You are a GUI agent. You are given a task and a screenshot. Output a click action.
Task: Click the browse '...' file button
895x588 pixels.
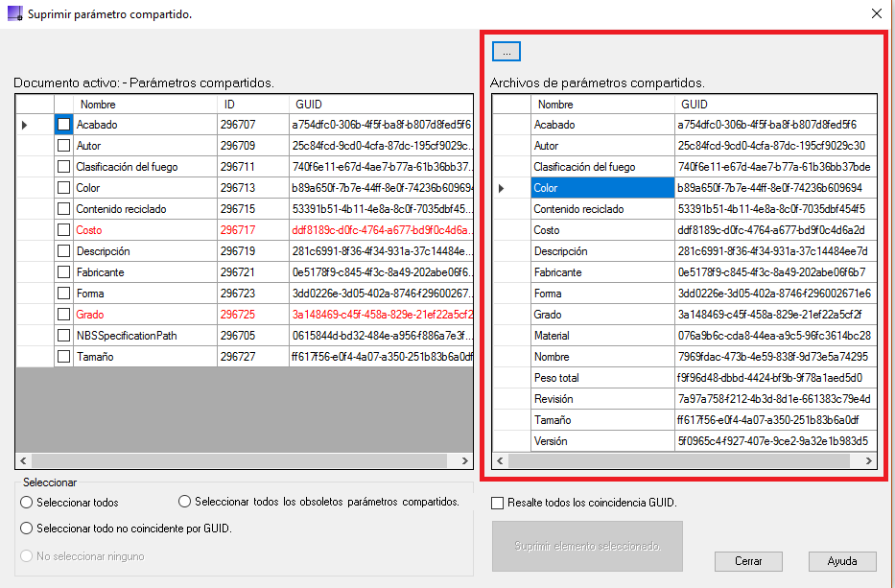point(506,52)
